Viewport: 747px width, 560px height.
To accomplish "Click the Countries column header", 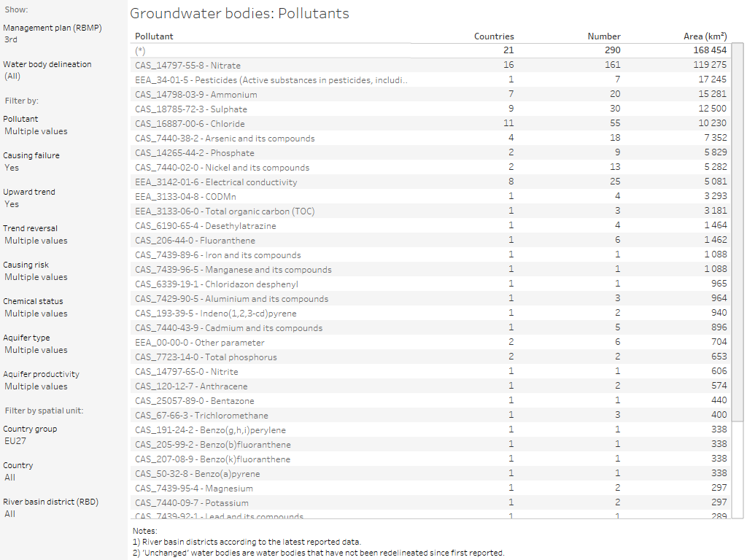I will [x=494, y=36].
